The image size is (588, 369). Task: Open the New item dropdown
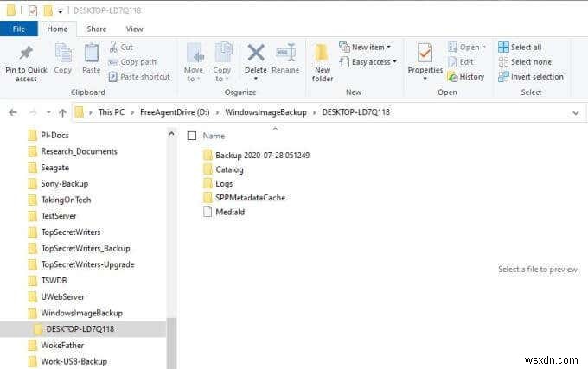pyautogui.click(x=365, y=48)
